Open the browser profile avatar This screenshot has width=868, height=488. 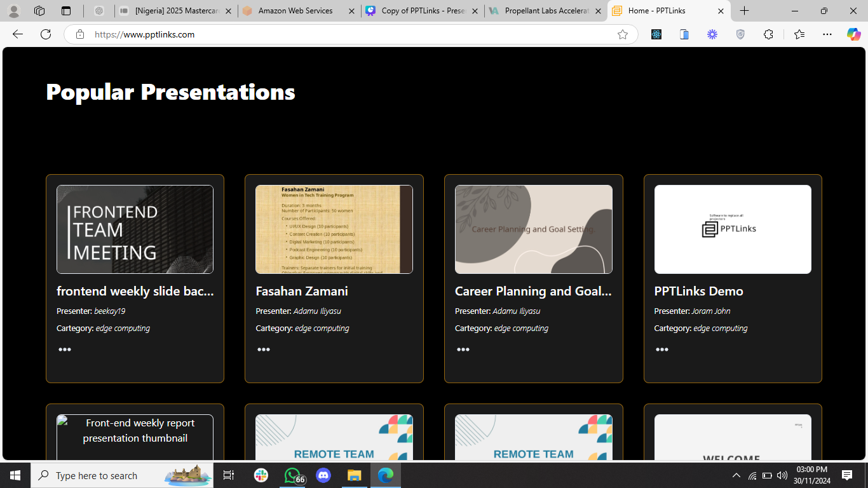pos(13,11)
